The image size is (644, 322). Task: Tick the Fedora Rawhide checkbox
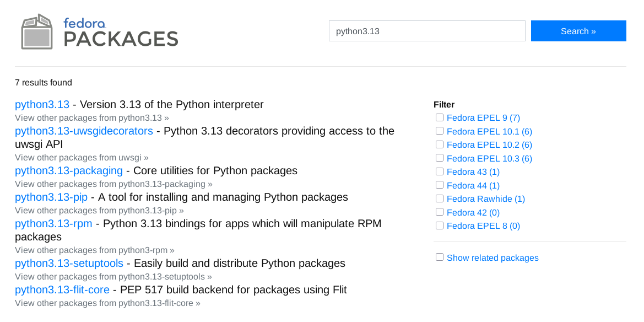[440, 198]
